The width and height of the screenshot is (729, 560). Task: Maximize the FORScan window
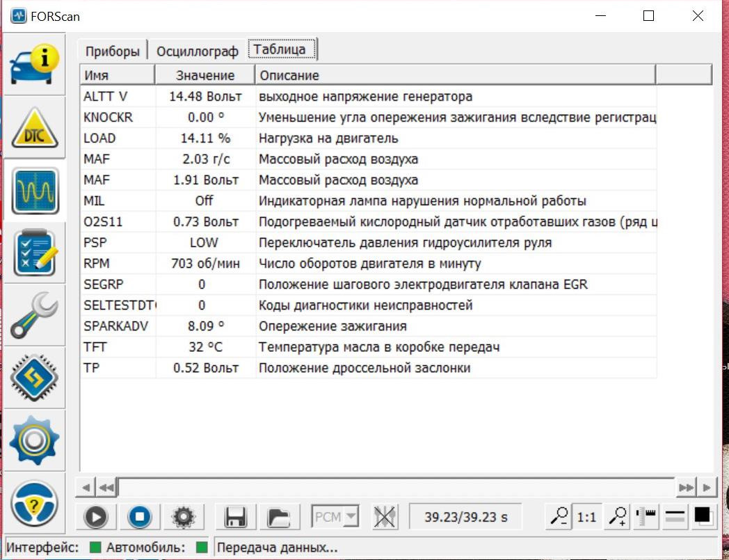[648, 16]
